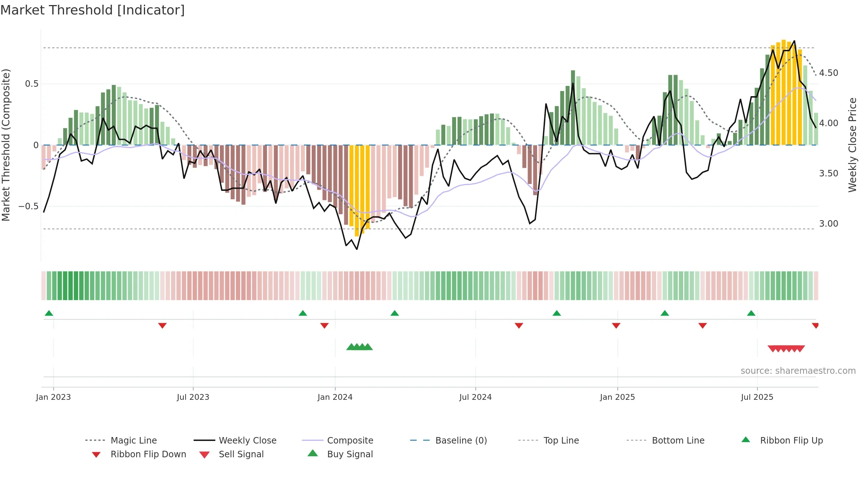Click the ribbon flip down marker just before Jan 2025

pos(616,326)
